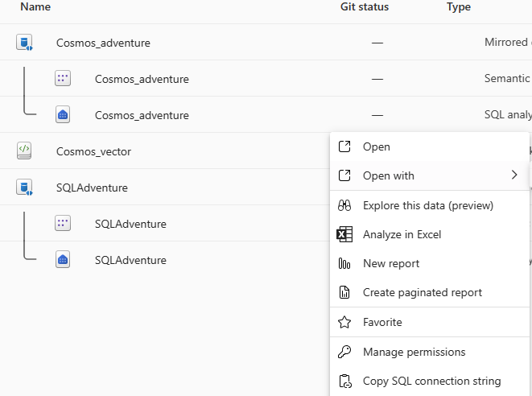Click the SQL analytics endpoint icon beside Cosmos_adventure
This screenshot has height=396, width=532.
coord(63,114)
